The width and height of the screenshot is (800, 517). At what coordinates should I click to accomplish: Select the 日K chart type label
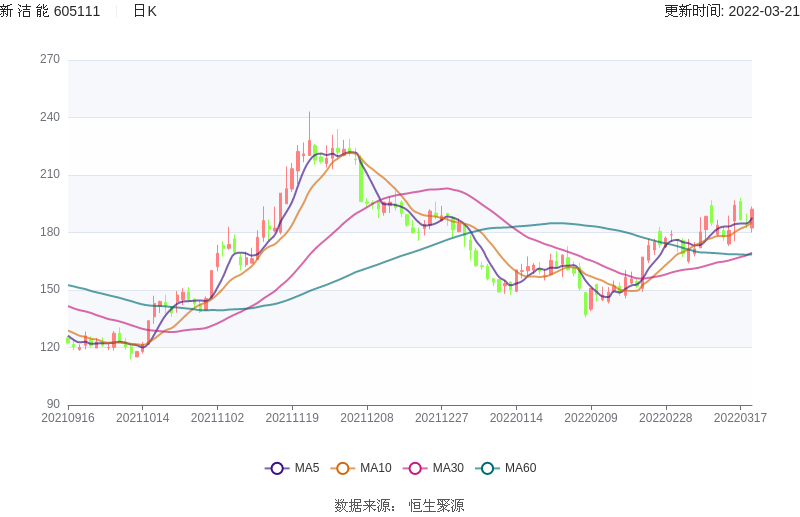click(x=145, y=11)
